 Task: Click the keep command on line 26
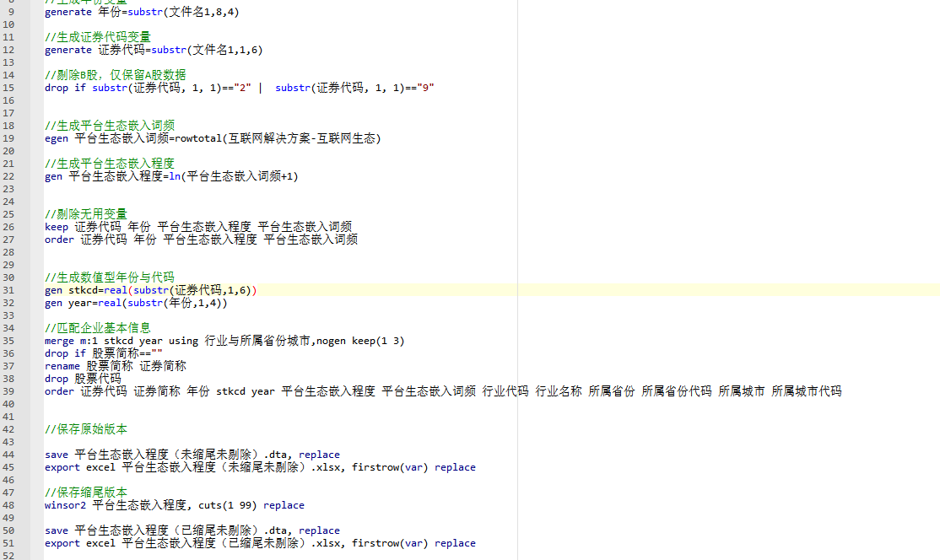coord(57,227)
